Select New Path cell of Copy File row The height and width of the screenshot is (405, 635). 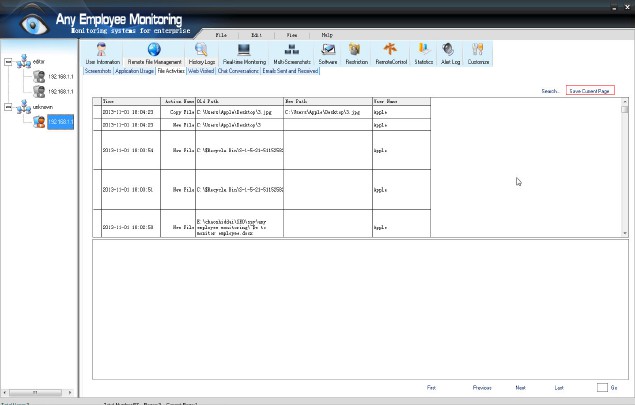tap(328, 112)
